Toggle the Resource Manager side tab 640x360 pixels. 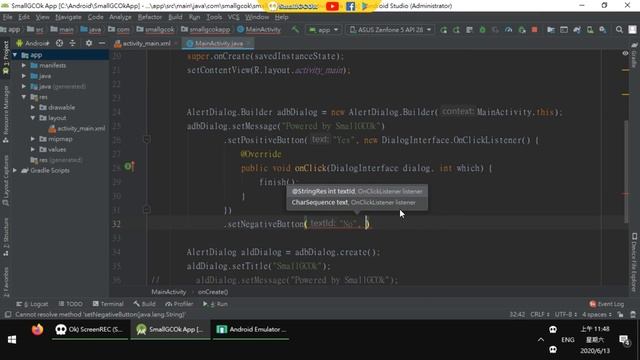tap(5, 114)
